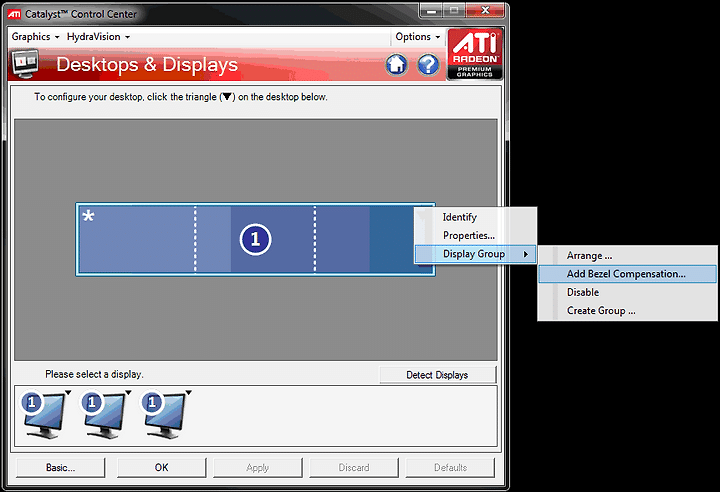Viewport: 720px width, 492px height.
Task: Open the Help question mark icon
Action: tap(428, 64)
